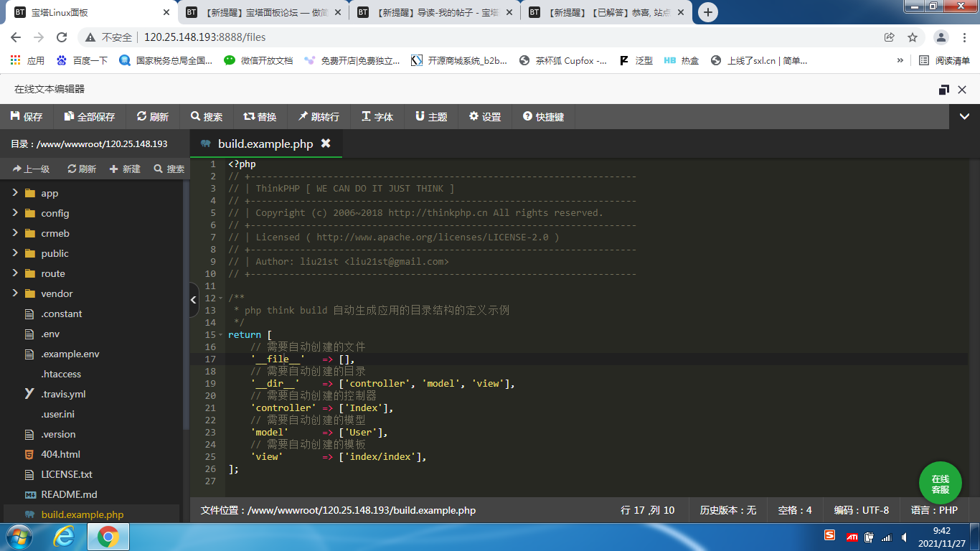Click the Chrome taskbar icon
This screenshot has height=551, width=980.
coord(108,537)
